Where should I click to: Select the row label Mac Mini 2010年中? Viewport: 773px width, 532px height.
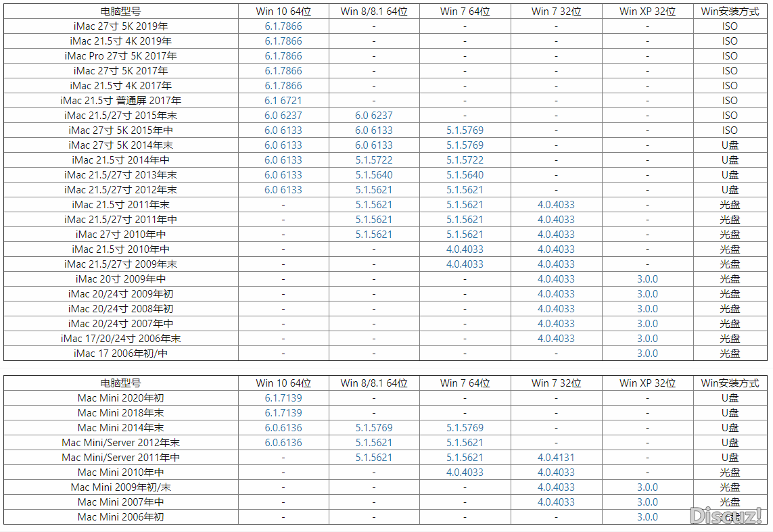coord(121,473)
